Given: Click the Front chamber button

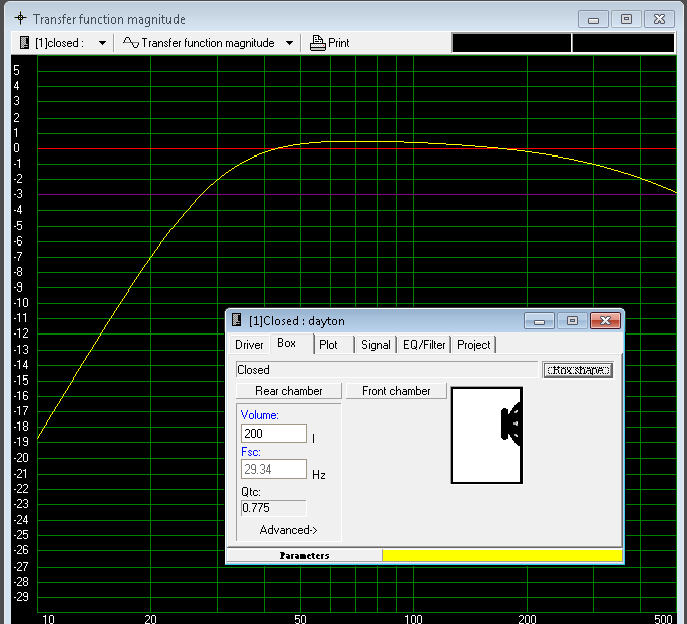Looking at the screenshot, I should click(x=396, y=391).
